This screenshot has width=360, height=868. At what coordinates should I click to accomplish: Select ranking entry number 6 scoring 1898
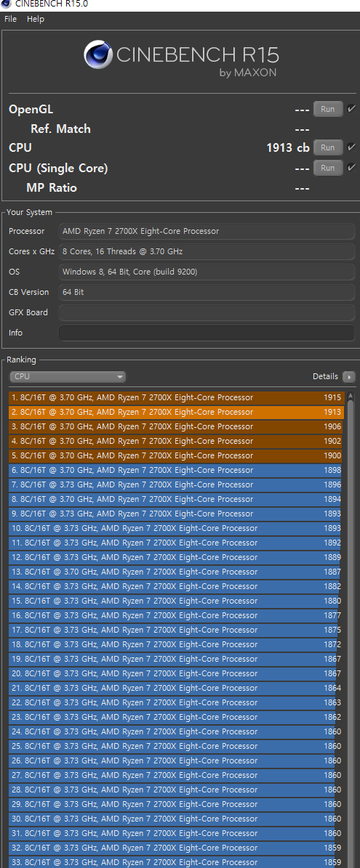coord(176,471)
